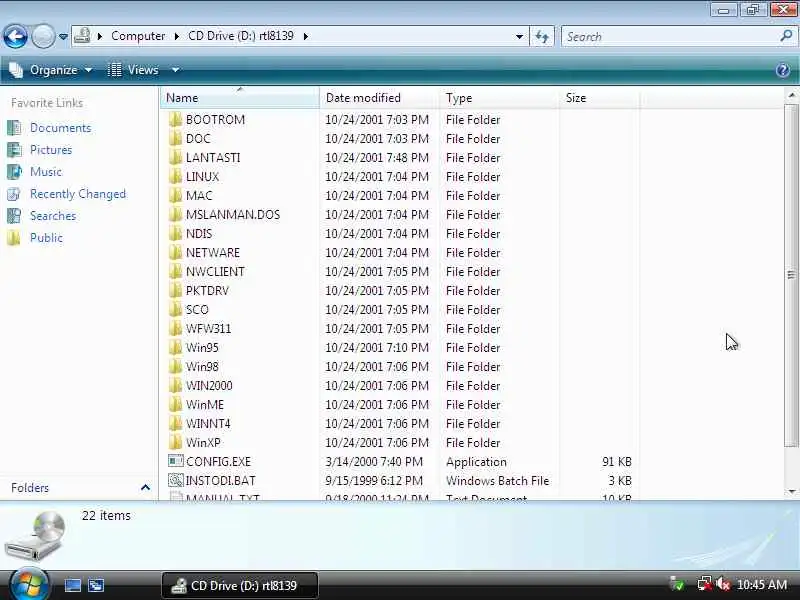Select the NDIS folder icon
Screen dimensions: 800x600
click(175, 234)
